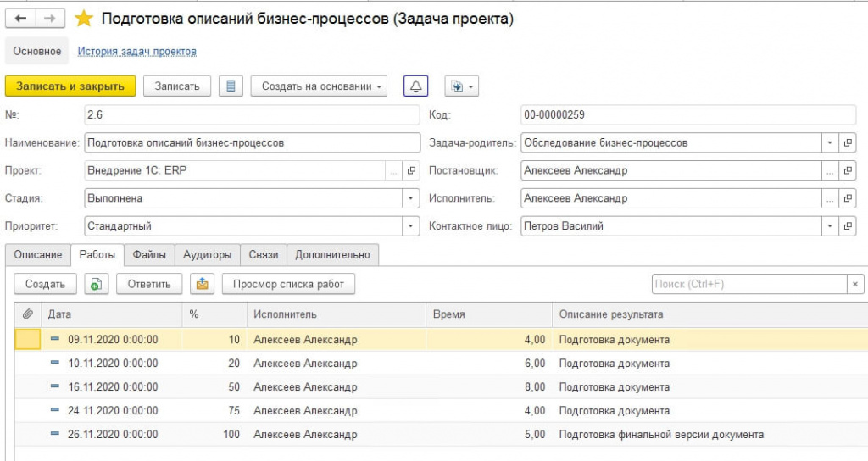868x461 pixels.
Task: Go forward with the right arrow
Action: pyautogui.click(x=50, y=19)
